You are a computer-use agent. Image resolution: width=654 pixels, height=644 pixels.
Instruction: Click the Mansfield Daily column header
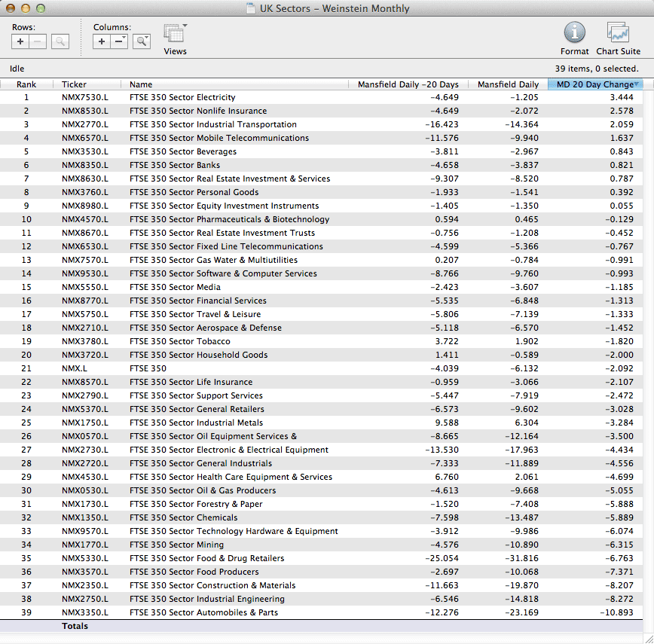508,84
